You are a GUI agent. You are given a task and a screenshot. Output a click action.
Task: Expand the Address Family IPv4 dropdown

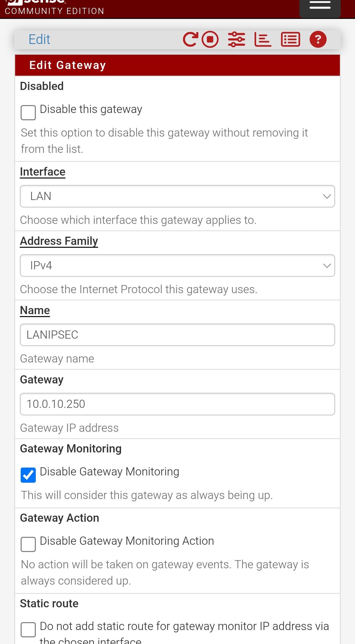point(177,266)
